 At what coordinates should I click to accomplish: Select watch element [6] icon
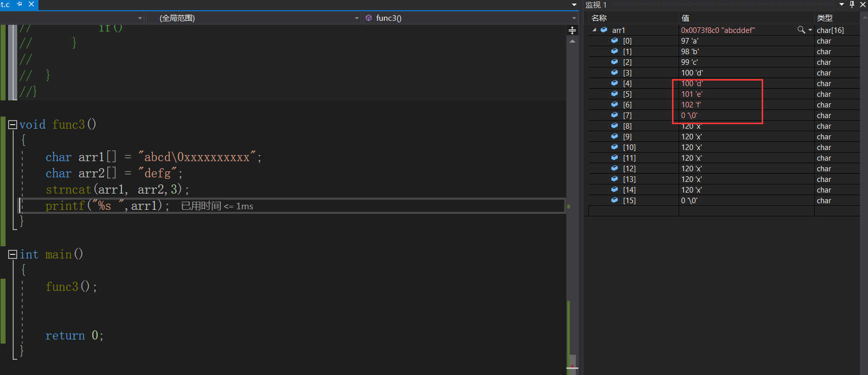coord(614,104)
